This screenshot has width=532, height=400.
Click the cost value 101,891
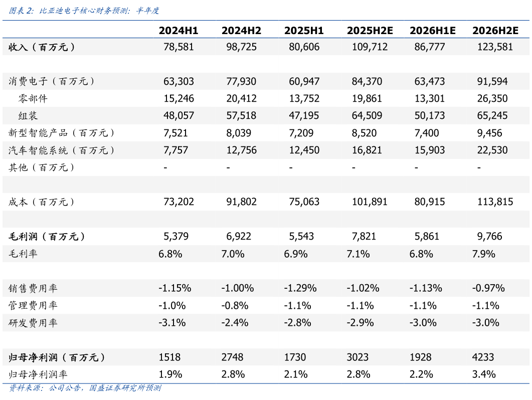click(370, 202)
